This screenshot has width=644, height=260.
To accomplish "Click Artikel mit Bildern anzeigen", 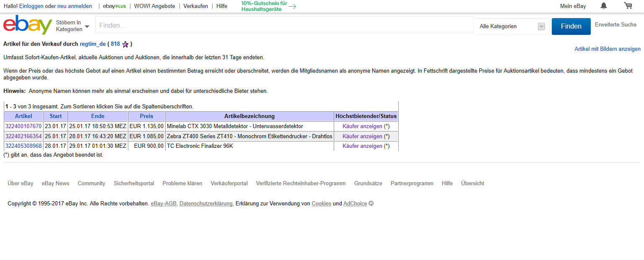I will point(608,49).
